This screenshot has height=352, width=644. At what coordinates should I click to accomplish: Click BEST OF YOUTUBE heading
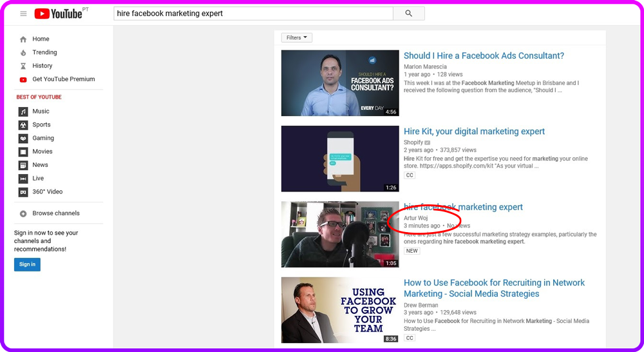pos(39,97)
